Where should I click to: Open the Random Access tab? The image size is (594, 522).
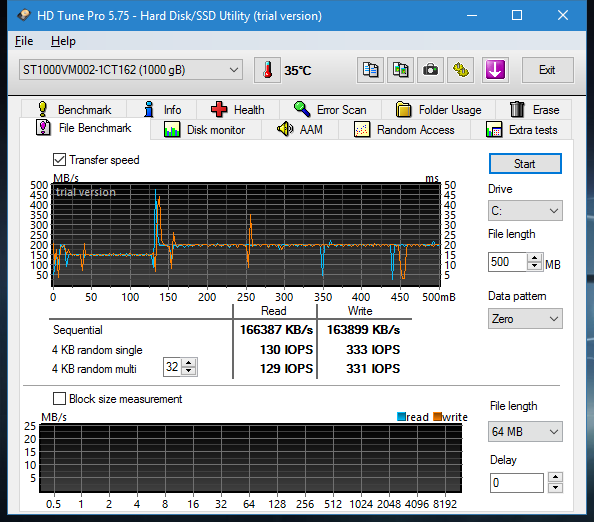click(x=404, y=130)
